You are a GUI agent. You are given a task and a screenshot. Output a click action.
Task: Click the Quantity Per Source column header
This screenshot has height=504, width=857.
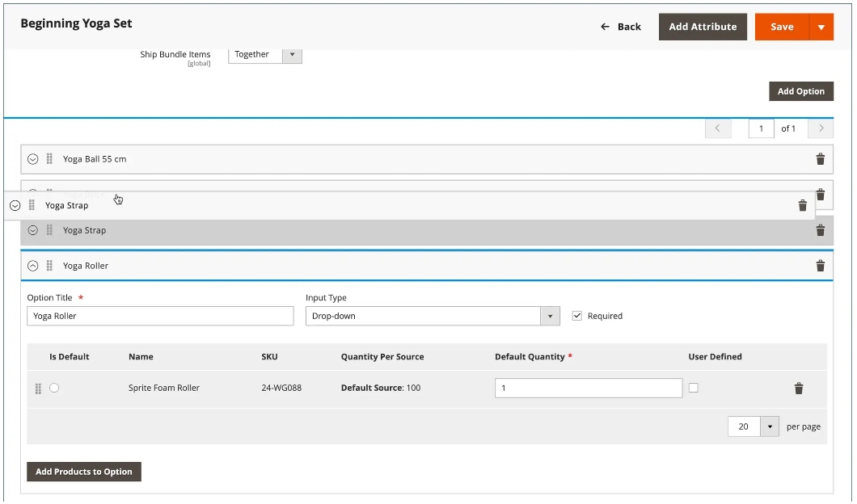pos(382,356)
